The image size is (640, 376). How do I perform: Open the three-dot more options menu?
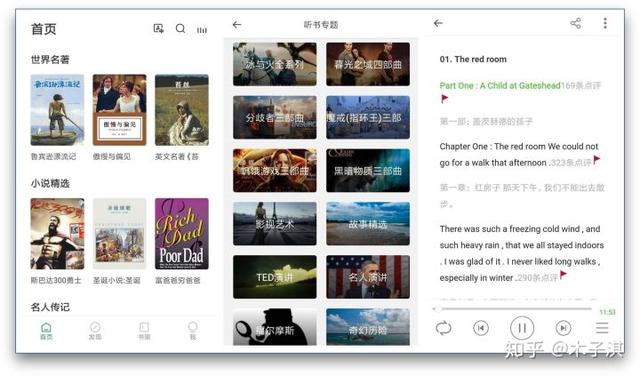point(605,23)
